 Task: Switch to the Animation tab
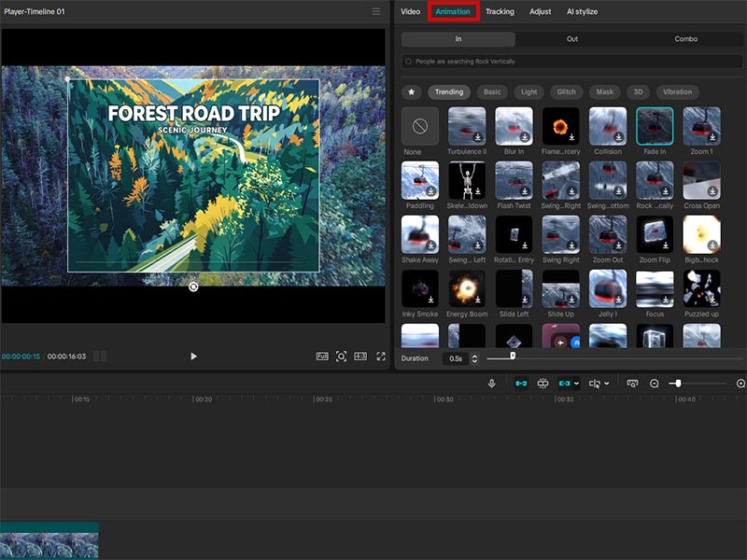point(453,11)
